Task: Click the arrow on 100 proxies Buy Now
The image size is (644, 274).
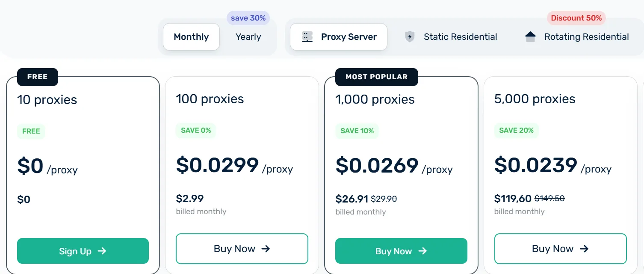Action: (266, 249)
